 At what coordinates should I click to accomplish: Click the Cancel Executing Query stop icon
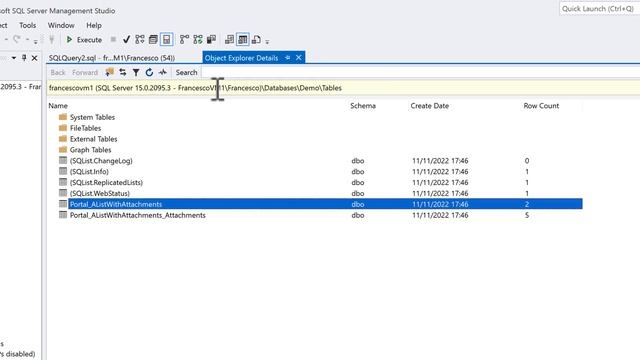pos(113,40)
